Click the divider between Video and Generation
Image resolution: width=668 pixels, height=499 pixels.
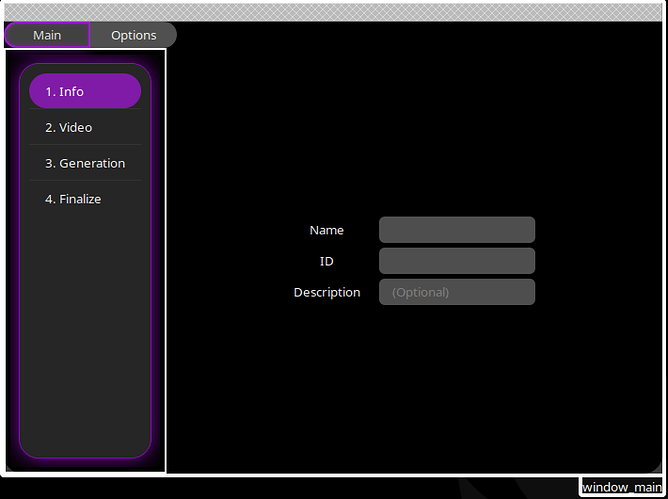click(x=85, y=144)
